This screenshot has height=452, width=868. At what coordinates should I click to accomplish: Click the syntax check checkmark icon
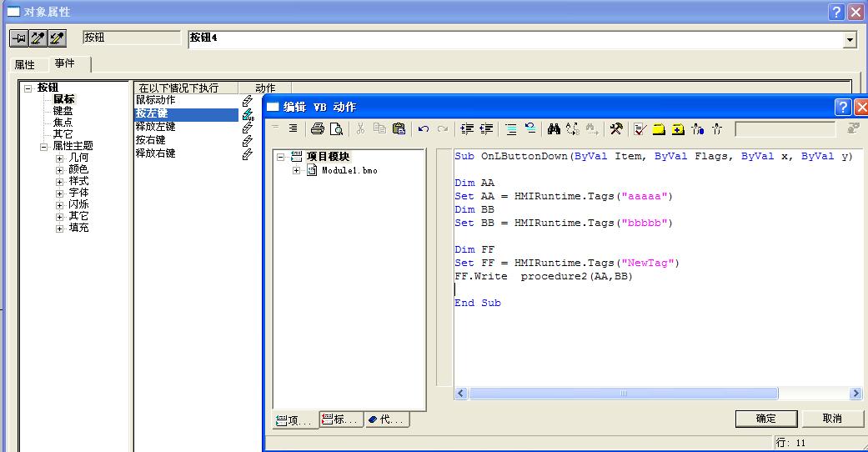click(640, 129)
